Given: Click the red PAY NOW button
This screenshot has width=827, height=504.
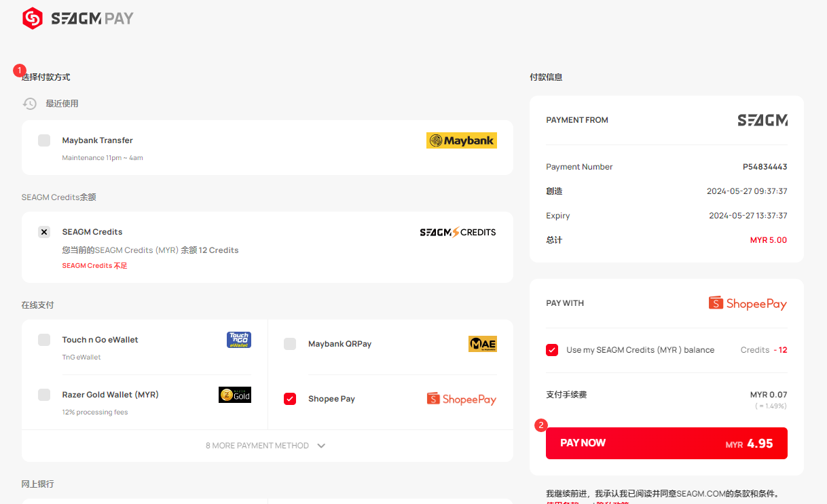Looking at the screenshot, I should pos(667,443).
